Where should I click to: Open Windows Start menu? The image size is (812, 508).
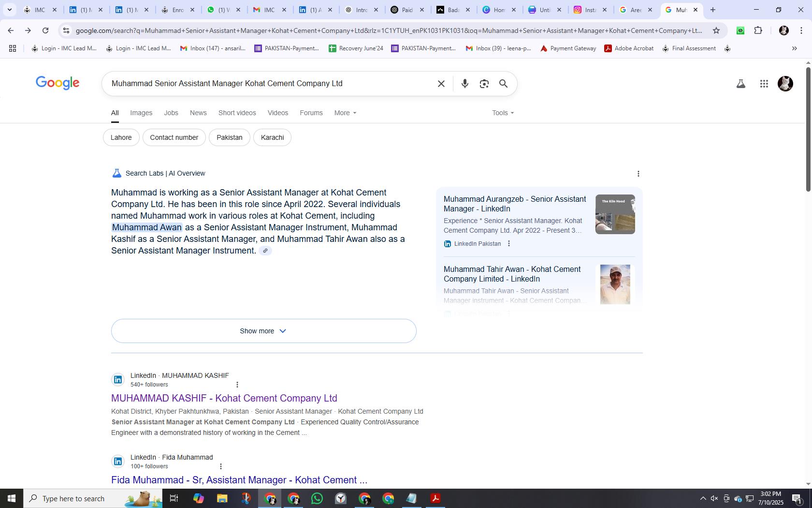click(x=12, y=498)
